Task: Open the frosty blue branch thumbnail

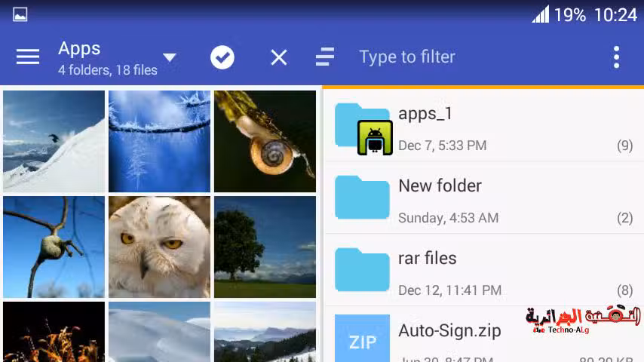Action: (x=159, y=141)
